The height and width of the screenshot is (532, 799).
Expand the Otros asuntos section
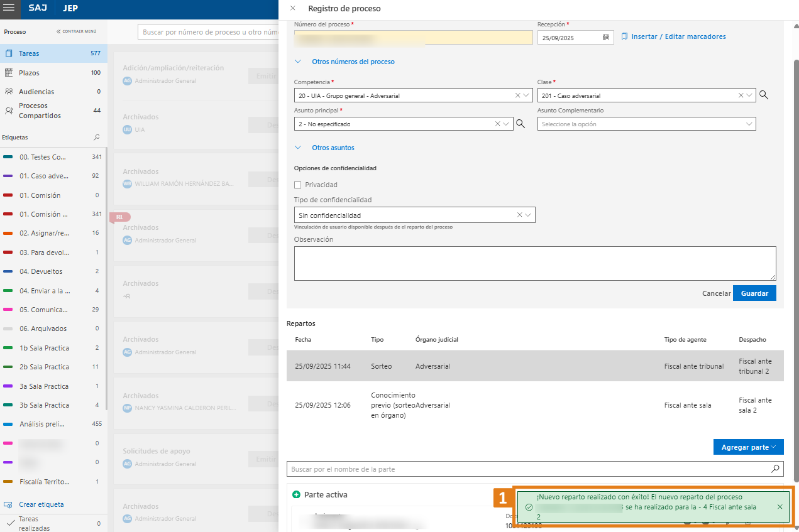pos(333,148)
